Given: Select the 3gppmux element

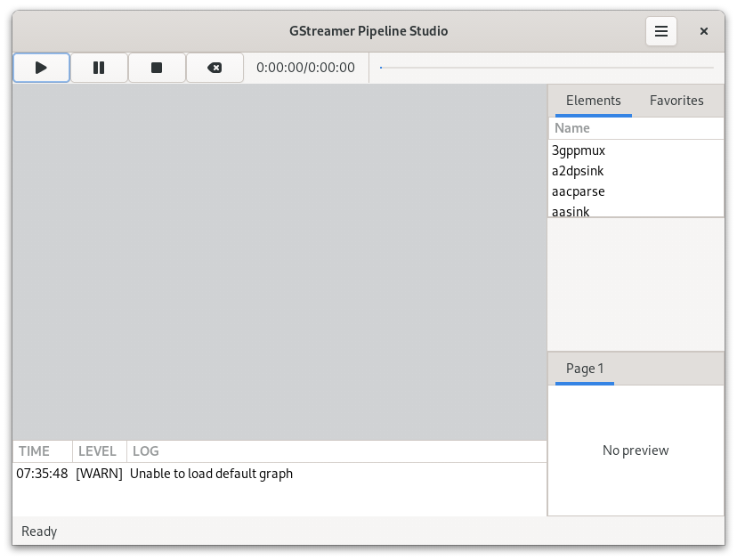Looking at the screenshot, I should (636, 150).
